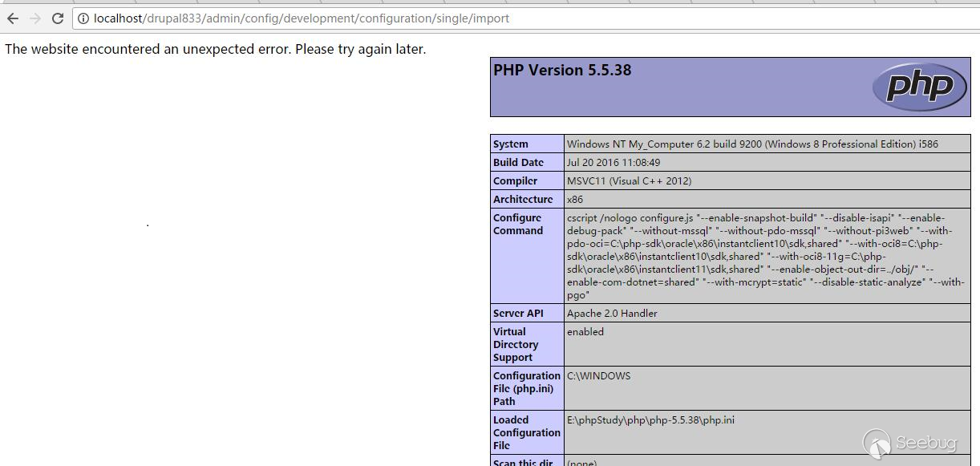Select the "Architecture" row label
The height and width of the screenshot is (466, 980).
[523, 200]
